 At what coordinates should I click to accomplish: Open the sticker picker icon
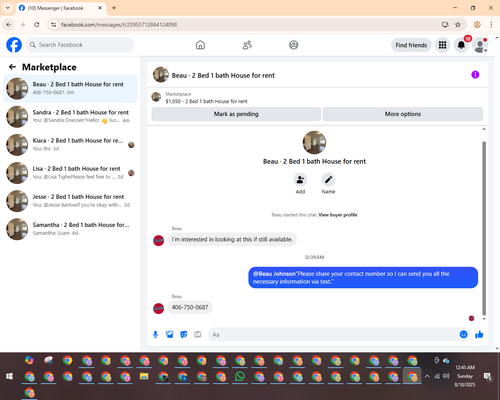(184, 334)
